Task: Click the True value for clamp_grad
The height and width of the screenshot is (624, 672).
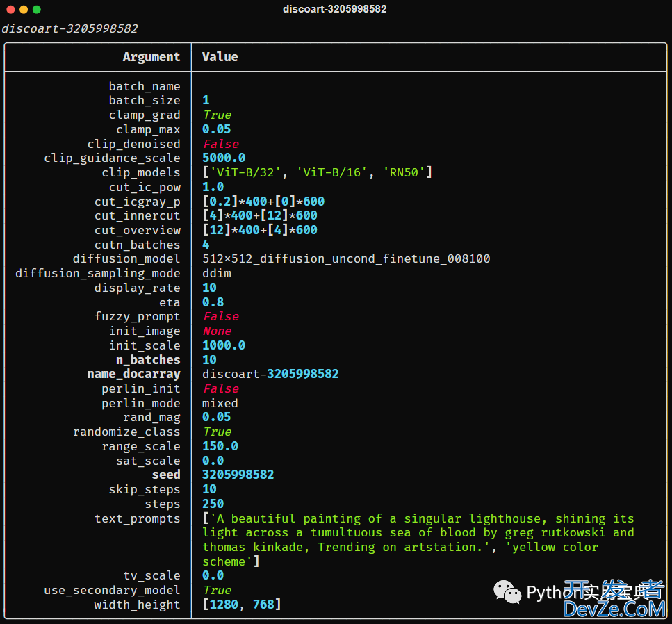Action: [x=217, y=115]
